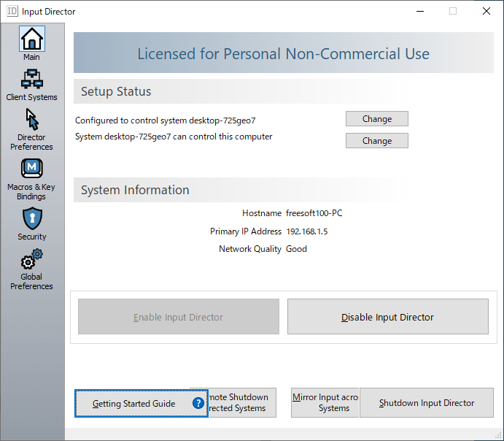This screenshot has height=441, width=504.
Task: Click the window resize grip
Action: tap(499, 436)
